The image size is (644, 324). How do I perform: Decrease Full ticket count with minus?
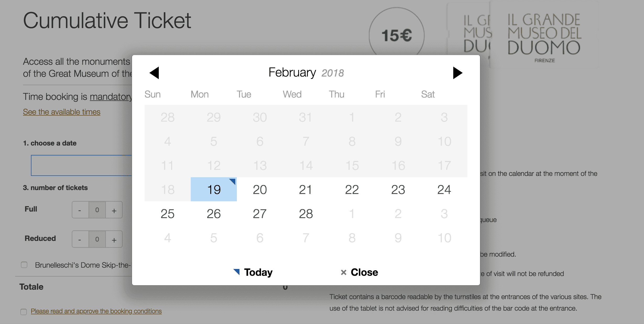coord(80,210)
